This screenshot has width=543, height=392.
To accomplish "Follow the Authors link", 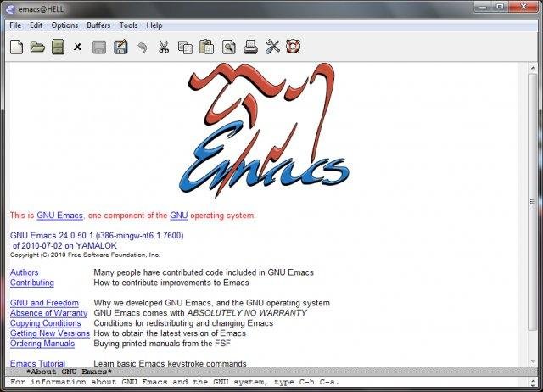I will point(25,272).
